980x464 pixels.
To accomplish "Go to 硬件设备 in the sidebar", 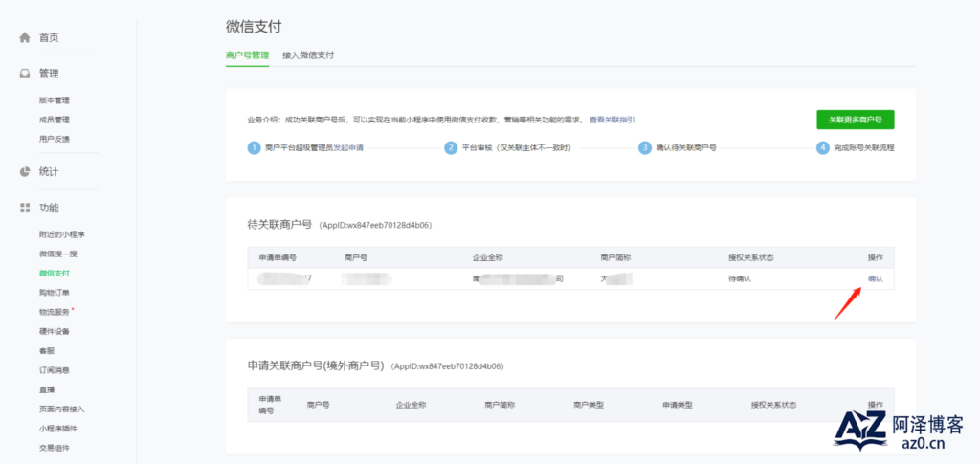I will click(x=55, y=331).
